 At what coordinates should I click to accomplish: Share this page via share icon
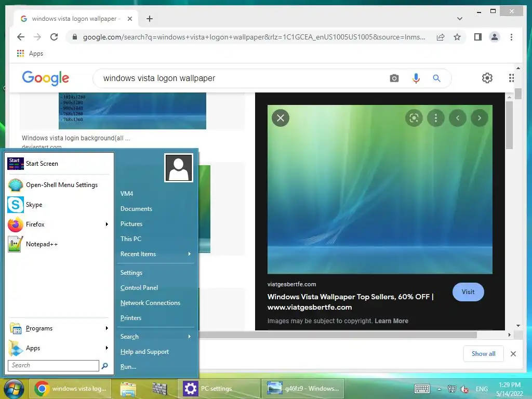[x=441, y=37]
